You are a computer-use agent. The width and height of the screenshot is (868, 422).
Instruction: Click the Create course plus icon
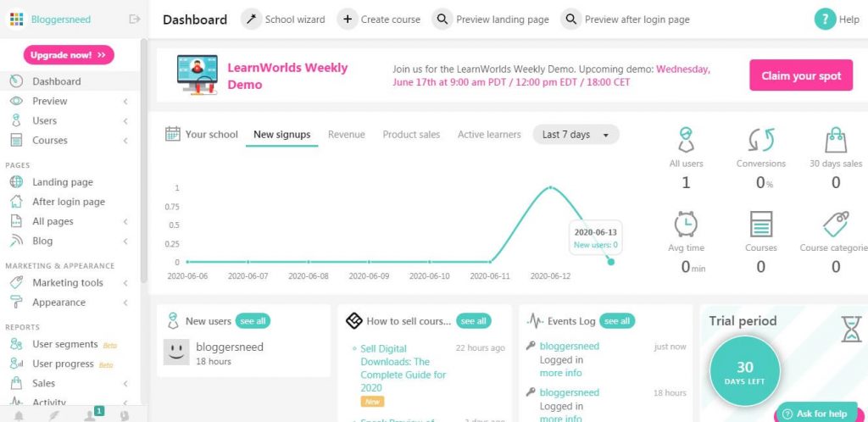[347, 19]
